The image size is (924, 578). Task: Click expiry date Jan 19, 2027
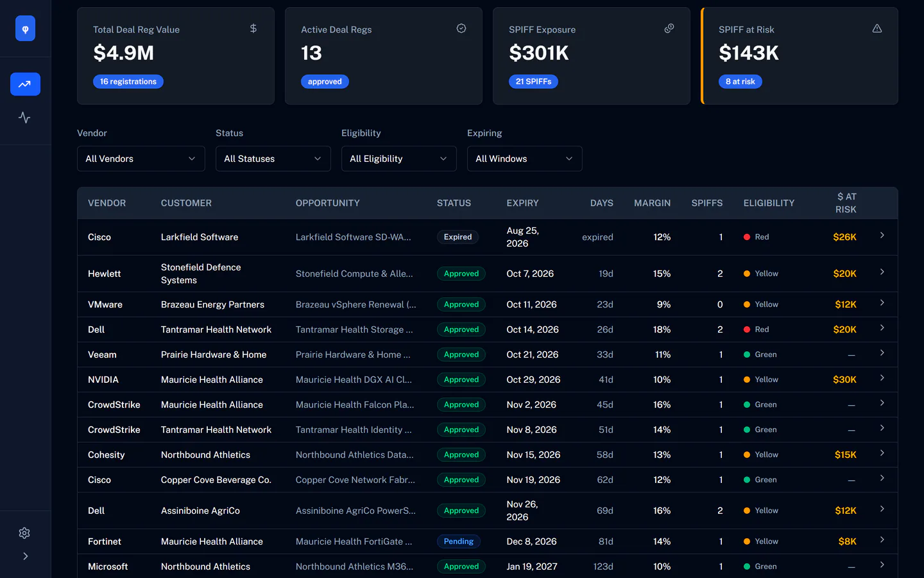(532, 566)
